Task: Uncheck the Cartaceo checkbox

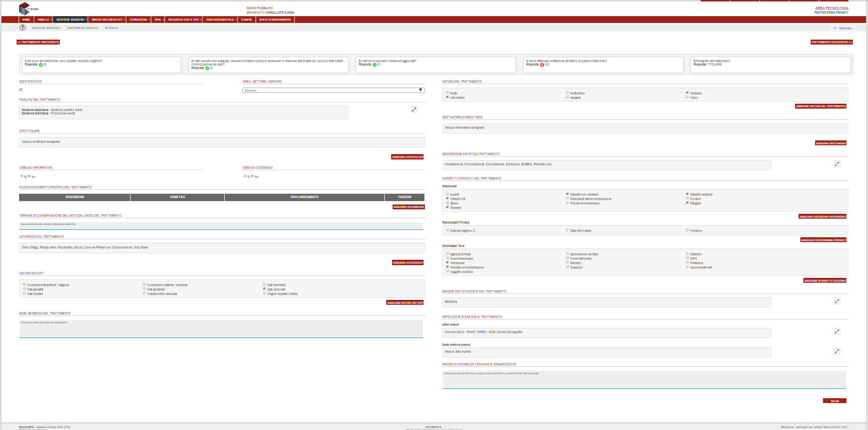Action: [687, 92]
